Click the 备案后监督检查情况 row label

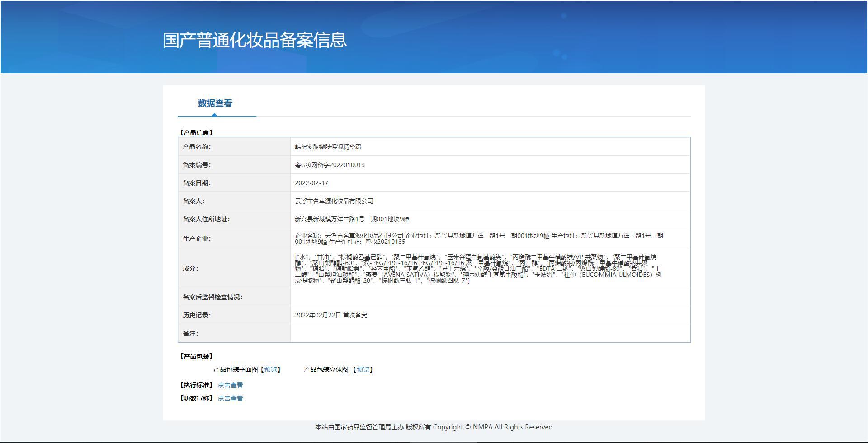coord(212,297)
